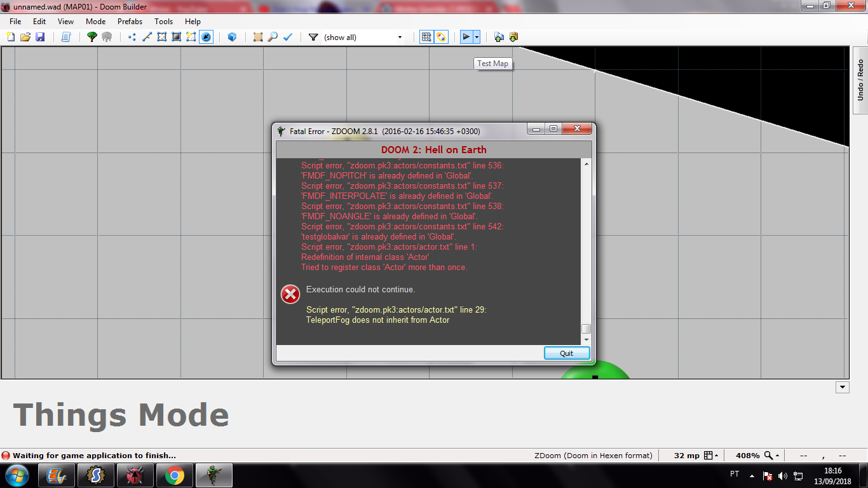Click the New Map icon
The height and width of the screenshot is (488, 868).
pyautogui.click(x=11, y=37)
